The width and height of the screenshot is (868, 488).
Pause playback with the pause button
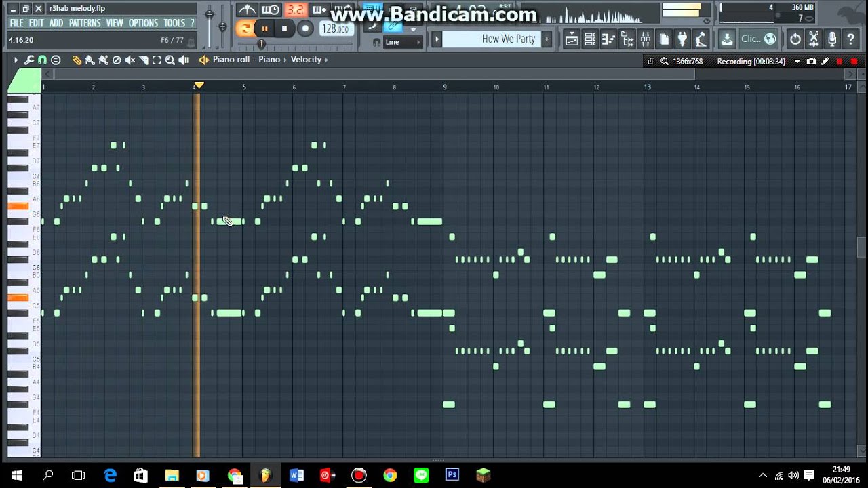click(264, 28)
